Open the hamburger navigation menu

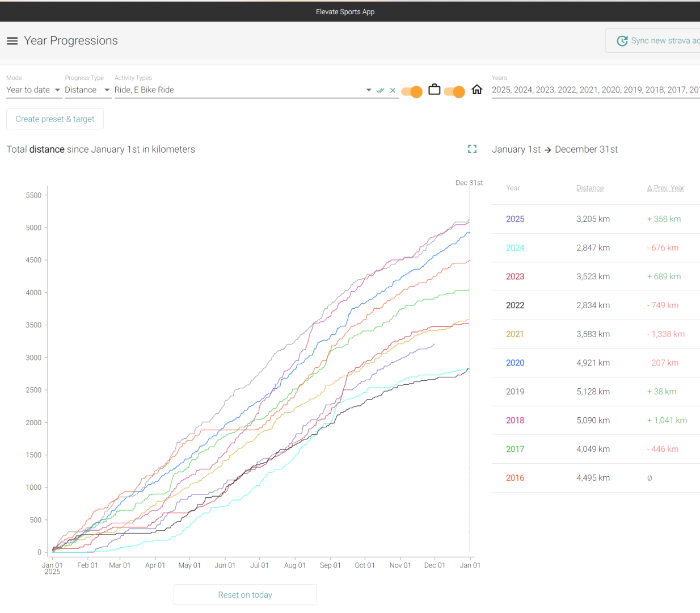click(12, 41)
